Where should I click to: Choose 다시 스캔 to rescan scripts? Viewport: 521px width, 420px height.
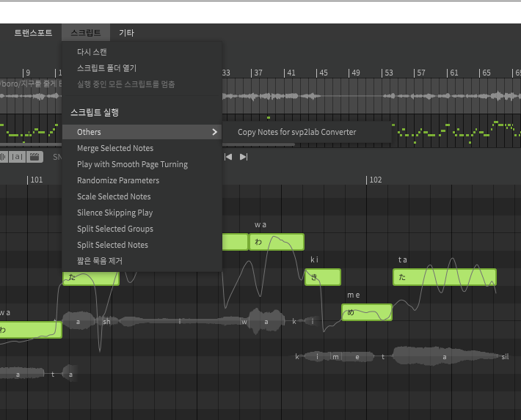pos(92,52)
